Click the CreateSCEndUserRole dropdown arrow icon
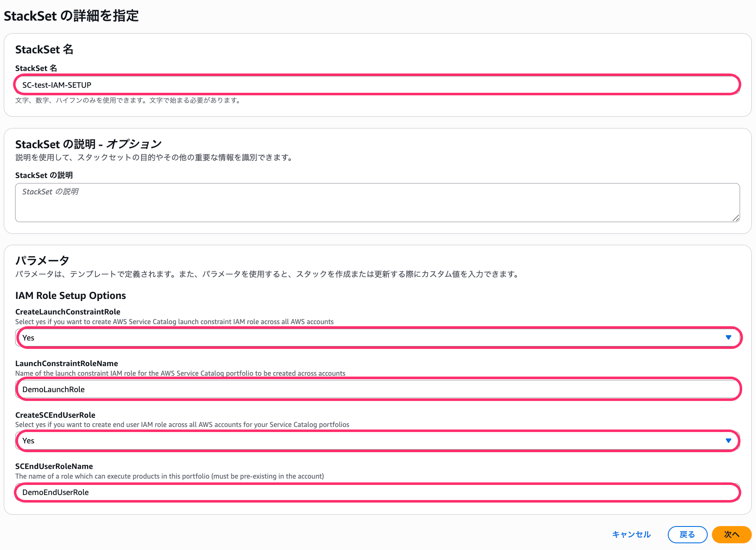Viewport: 756px width, 550px height. [728, 440]
